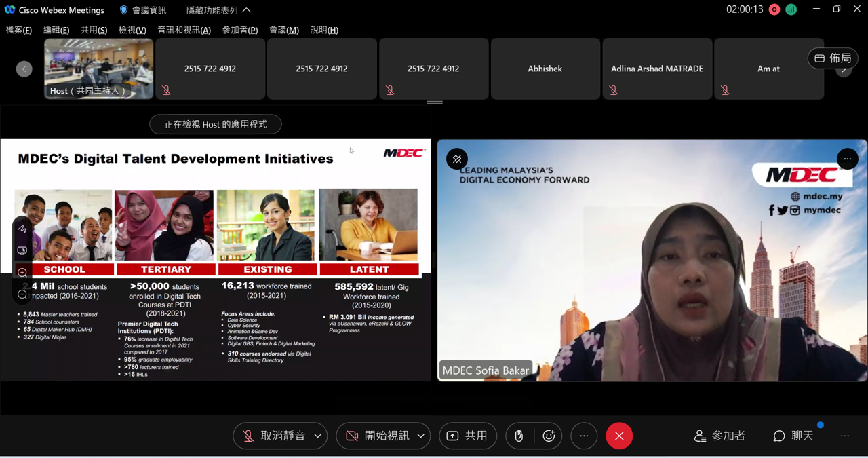This screenshot has height=458, width=868.
Task: Click muted mic icon on Am at tile
Action: tap(725, 90)
